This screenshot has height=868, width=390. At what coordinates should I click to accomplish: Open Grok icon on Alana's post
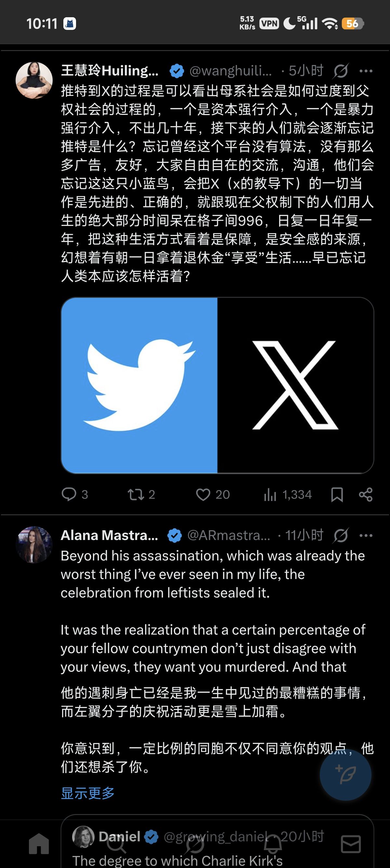click(x=341, y=535)
